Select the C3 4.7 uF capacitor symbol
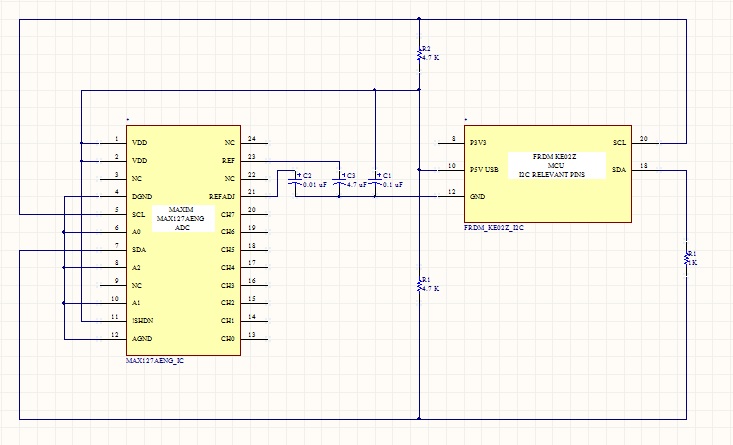 point(339,180)
